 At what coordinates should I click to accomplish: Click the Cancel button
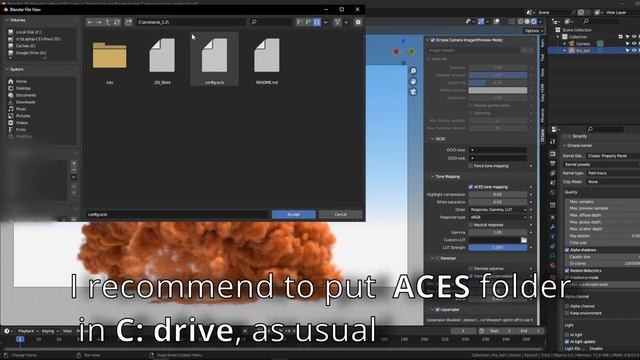340,214
